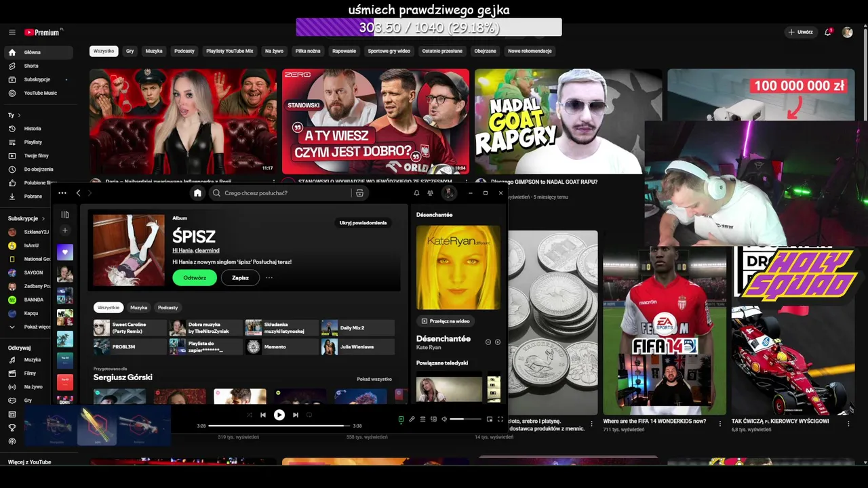Open YouTube notifications bell
This screenshot has width=868, height=488.
[x=828, y=32]
